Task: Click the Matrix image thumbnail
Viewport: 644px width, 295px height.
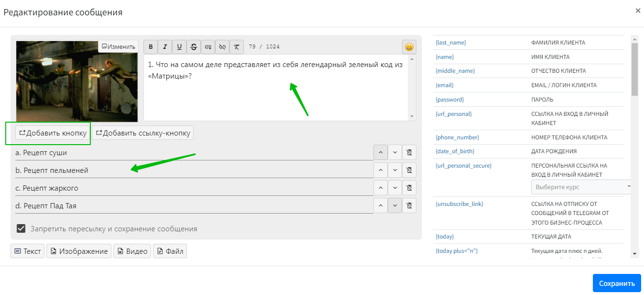Action: click(76, 81)
